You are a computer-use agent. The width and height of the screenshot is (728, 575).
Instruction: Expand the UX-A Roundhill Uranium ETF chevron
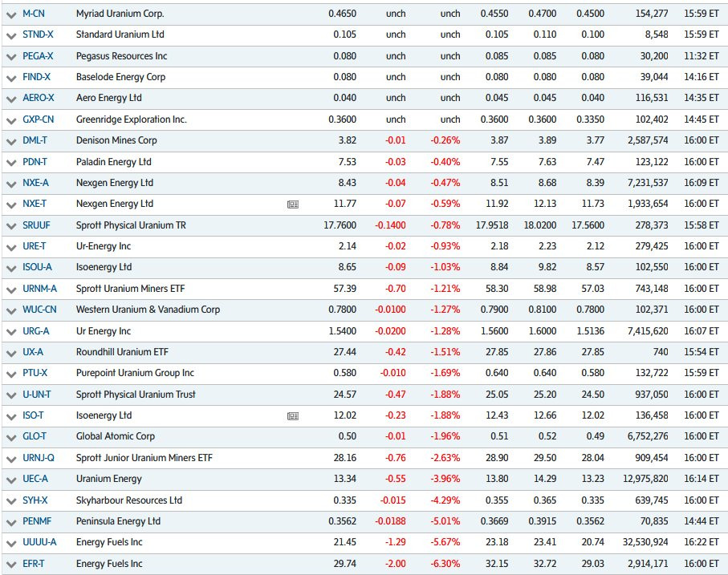[x=11, y=354]
